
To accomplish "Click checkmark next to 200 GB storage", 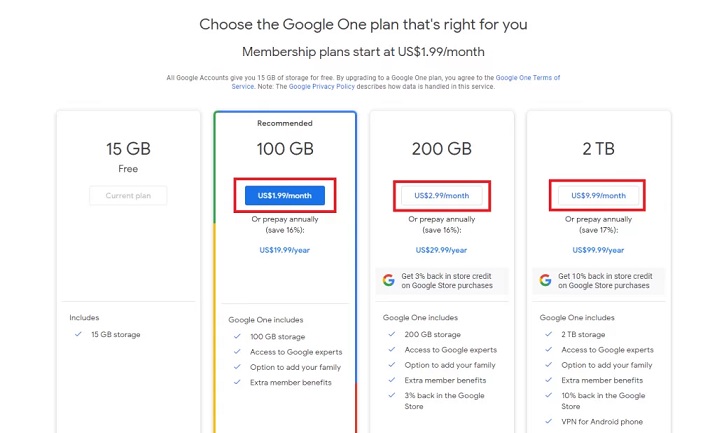I will [391, 334].
